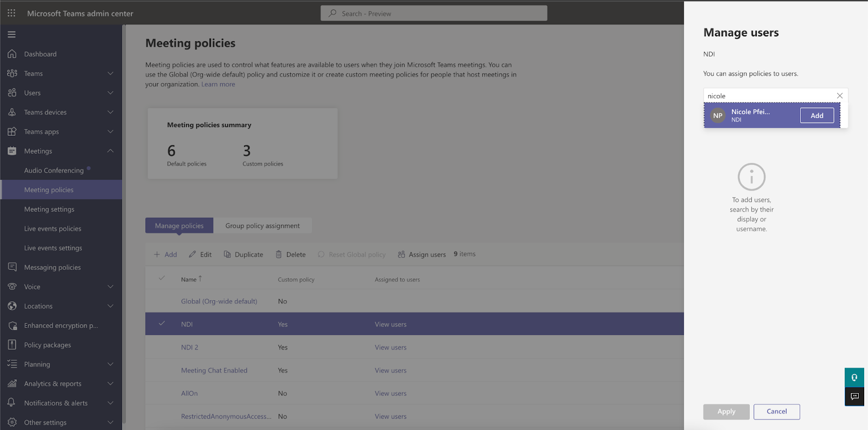The image size is (868, 430).
Task: Click Reset Global policy
Action: (x=352, y=254)
